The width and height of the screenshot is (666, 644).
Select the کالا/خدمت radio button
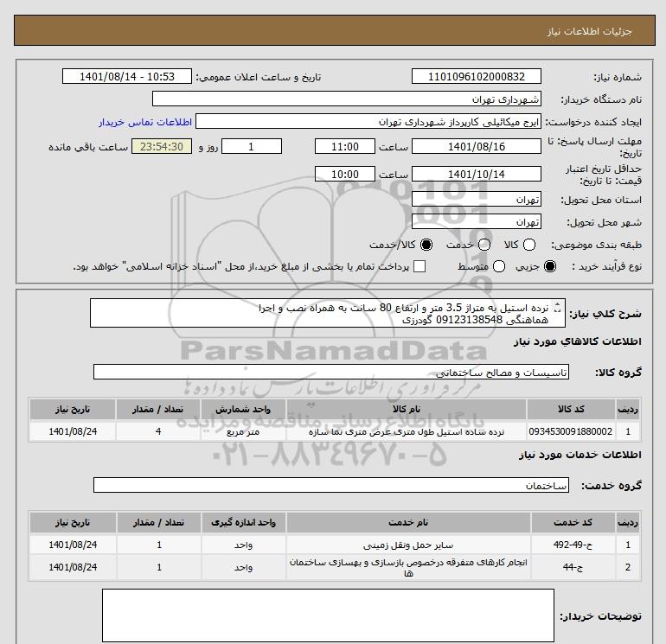coord(426,245)
